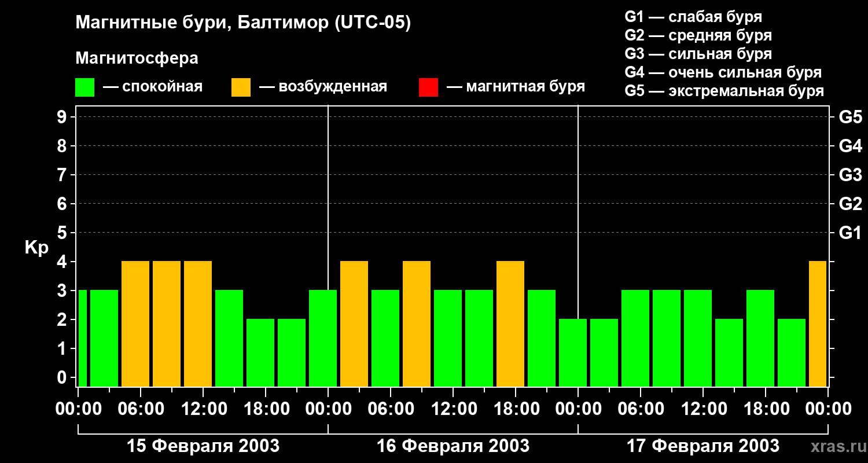Click the green bar above 18:00 on 15 February

click(260, 353)
